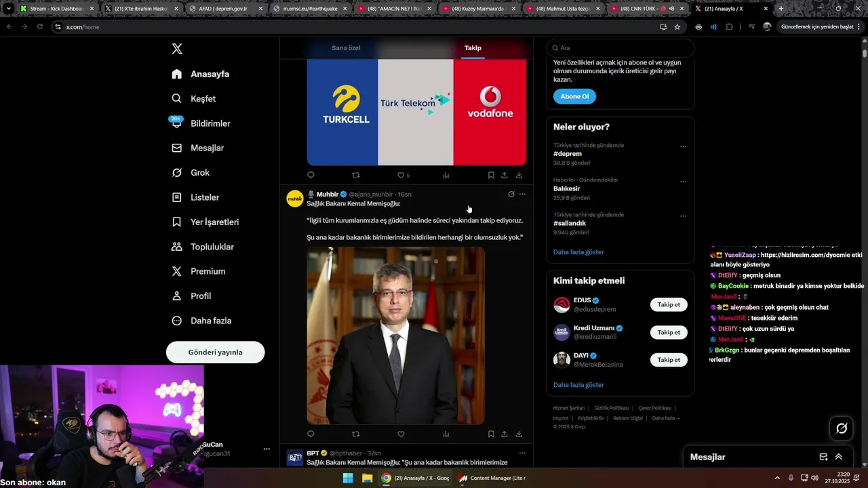This screenshot has width=868, height=488.
Task: Open Profil page
Action: (x=192, y=296)
